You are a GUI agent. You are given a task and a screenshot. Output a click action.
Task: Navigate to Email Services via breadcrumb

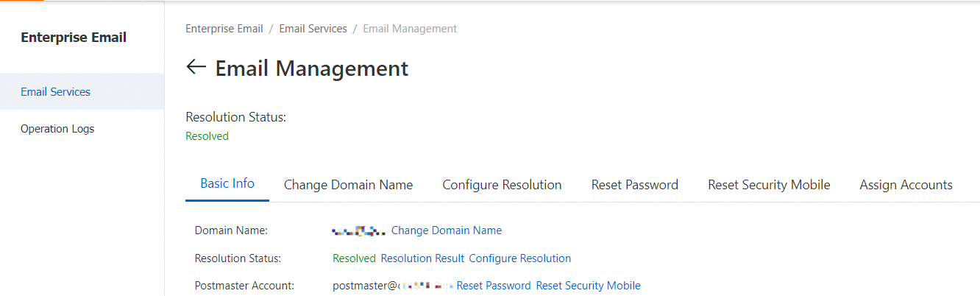[313, 29]
